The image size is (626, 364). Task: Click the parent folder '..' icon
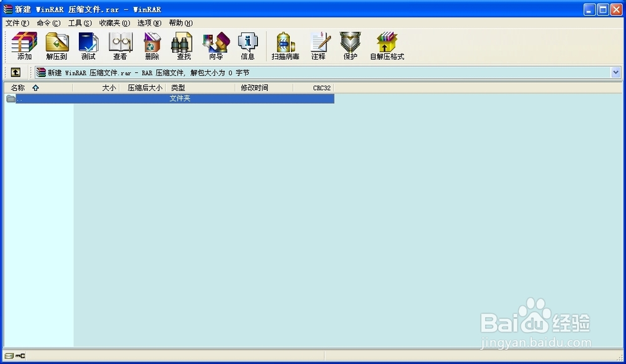(11, 98)
